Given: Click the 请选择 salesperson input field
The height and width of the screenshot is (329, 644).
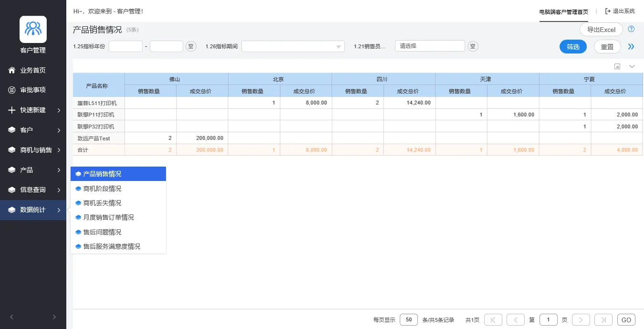Looking at the screenshot, I should click(x=430, y=46).
